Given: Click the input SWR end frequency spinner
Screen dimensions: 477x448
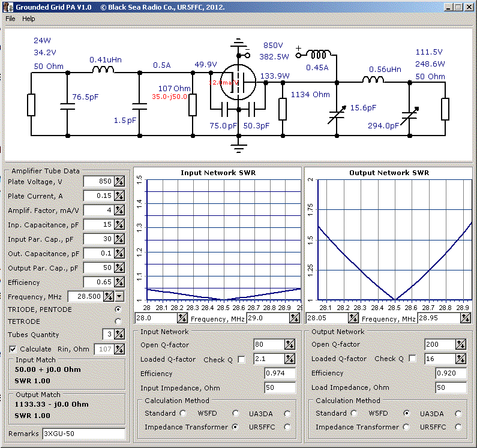Looking at the screenshot, I should click(x=295, y=318).
